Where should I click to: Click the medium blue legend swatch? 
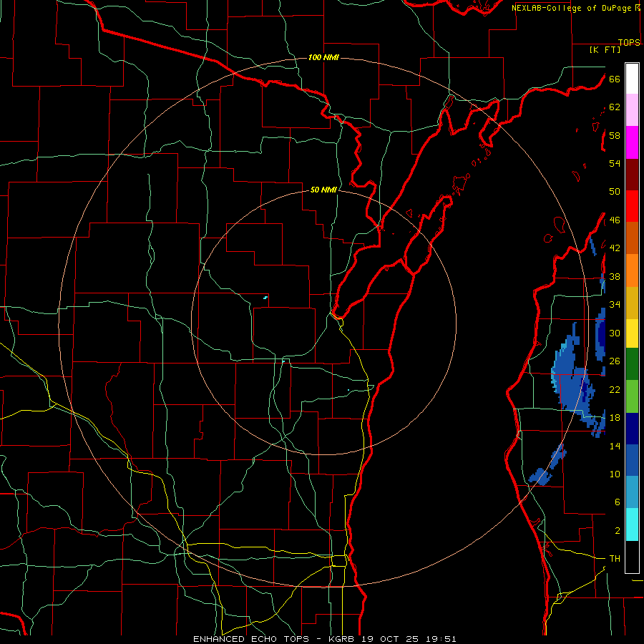[632, 460]
